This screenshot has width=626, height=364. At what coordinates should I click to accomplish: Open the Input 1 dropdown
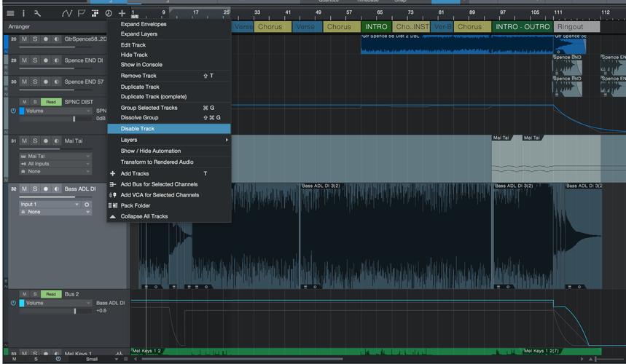click(50, 205)
